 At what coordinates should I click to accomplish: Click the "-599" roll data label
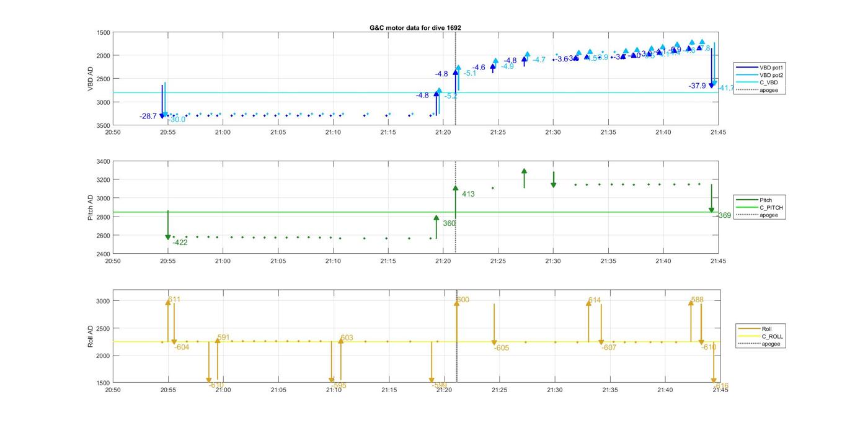(439, 385)
